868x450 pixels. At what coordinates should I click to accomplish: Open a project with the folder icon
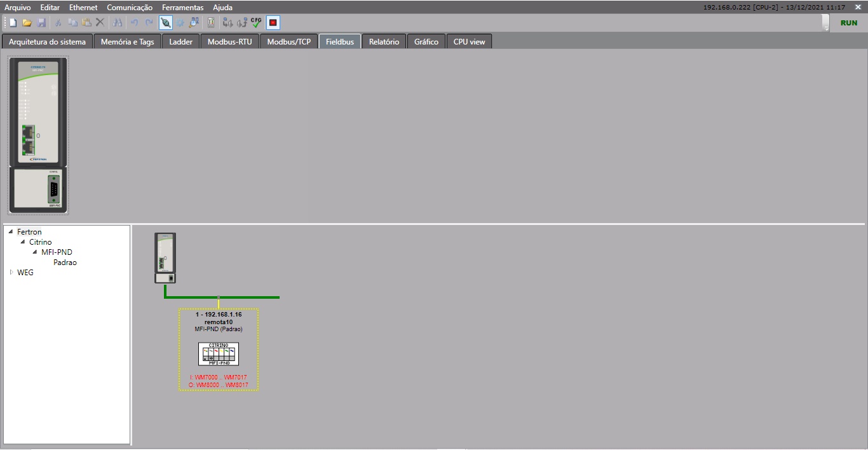[x=27, y=23]
